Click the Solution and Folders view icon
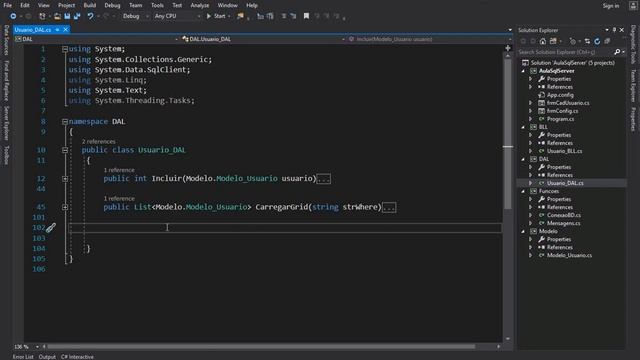Image resolution: width=640 pixels, height=360 pixels. coord(553,41)
